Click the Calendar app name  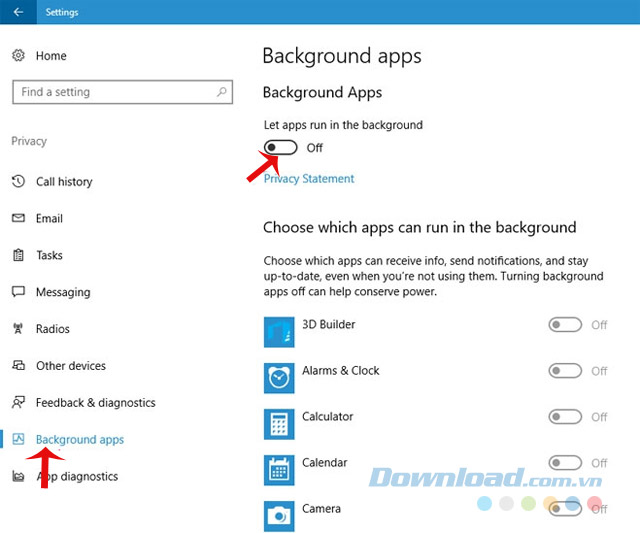click(x=325, y=462)
